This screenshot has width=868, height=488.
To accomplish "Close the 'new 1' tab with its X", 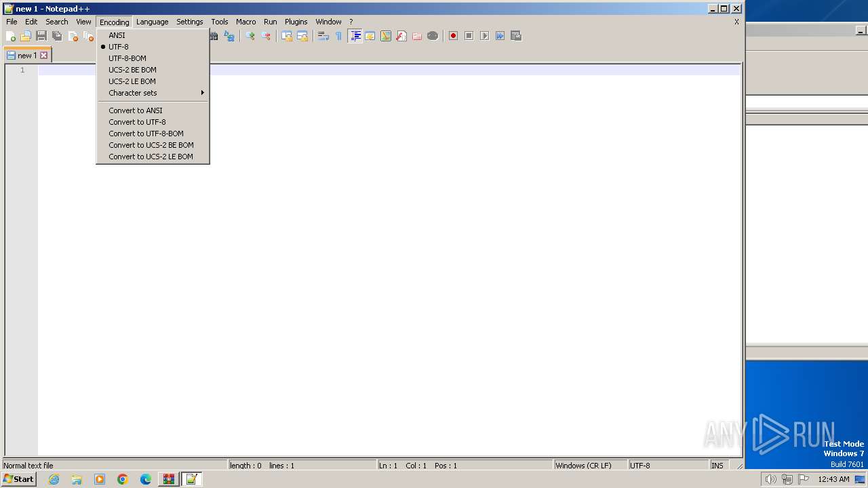I will pos(44,56).
